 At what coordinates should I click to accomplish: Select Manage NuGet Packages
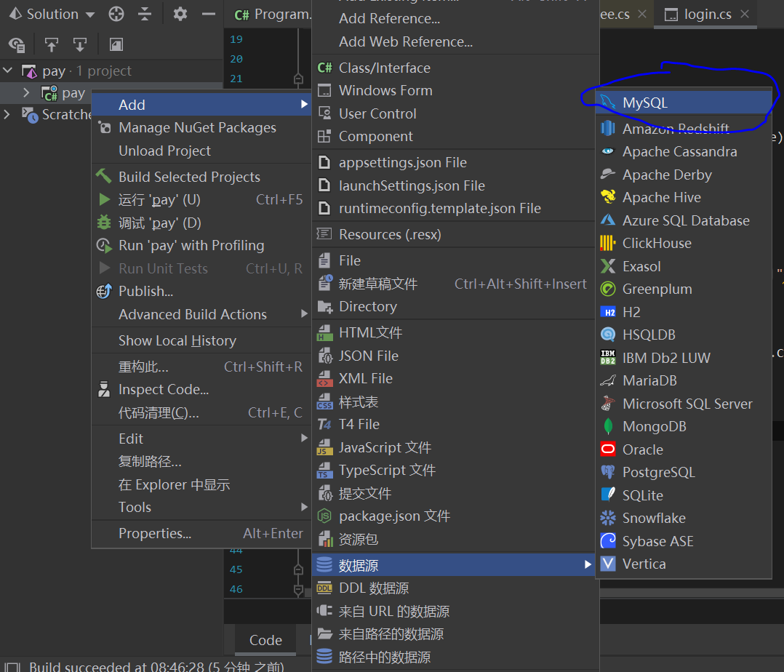click(201, 127)
